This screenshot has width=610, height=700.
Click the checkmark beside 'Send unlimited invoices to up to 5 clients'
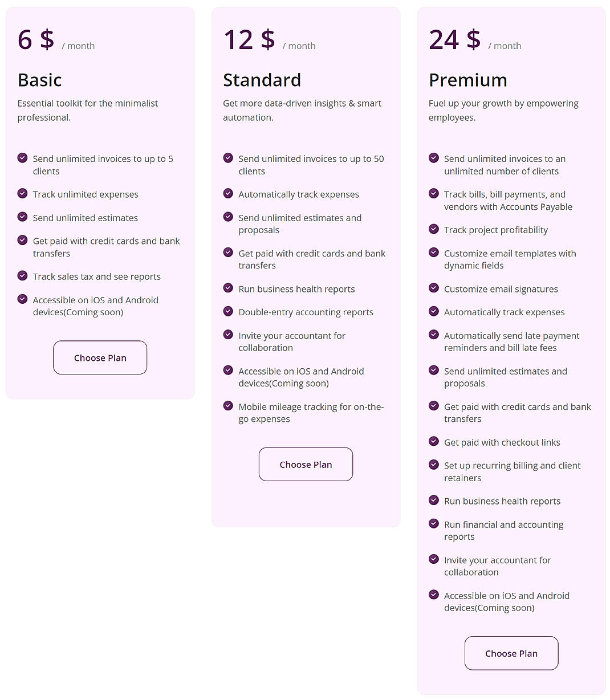pos(22,157)
